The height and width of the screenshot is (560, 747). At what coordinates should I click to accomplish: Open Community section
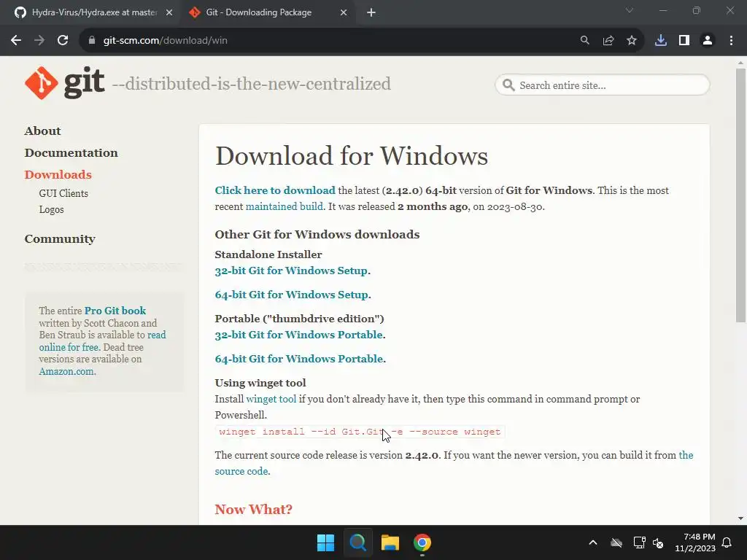pos(60,239)
